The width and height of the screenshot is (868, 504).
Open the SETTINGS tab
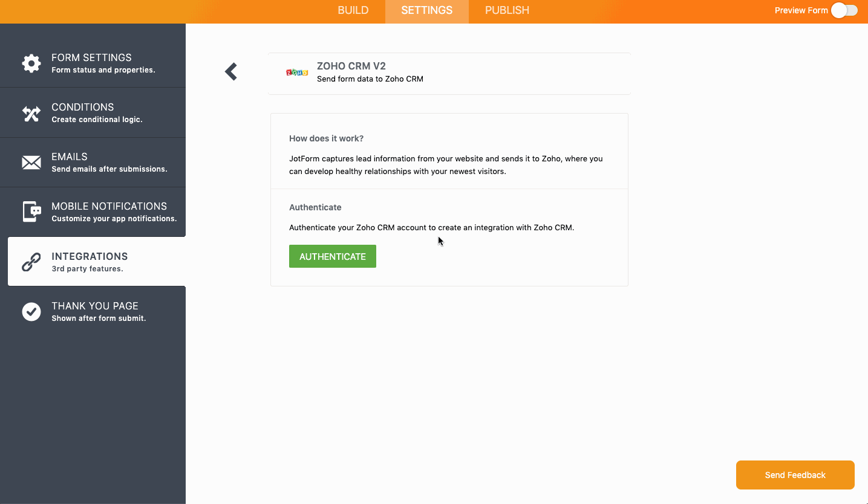[427, 10]
